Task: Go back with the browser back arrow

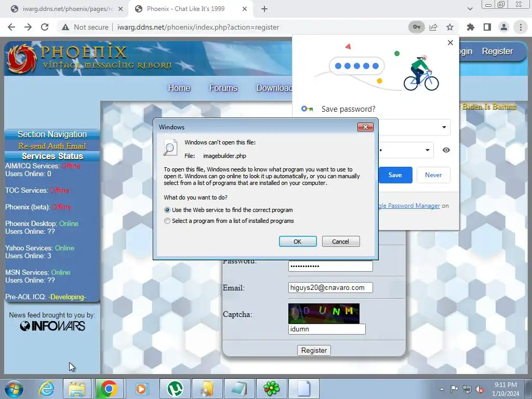Action: point(11,27)
